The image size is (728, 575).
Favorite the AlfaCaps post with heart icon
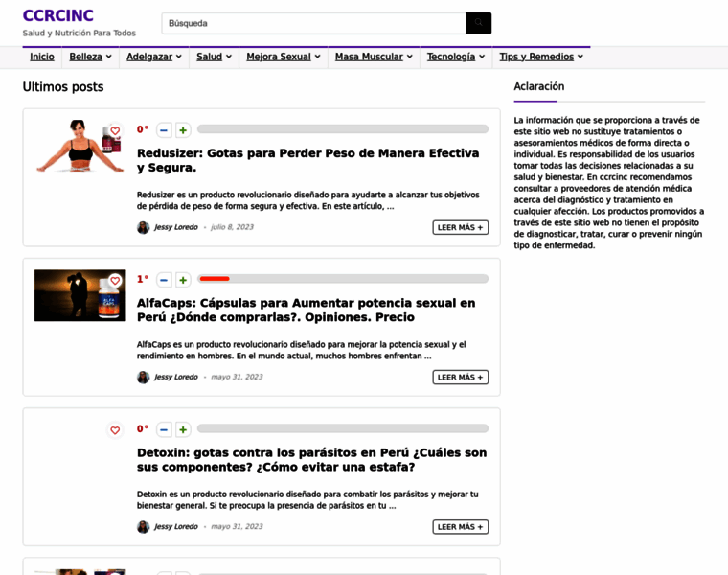115,281
